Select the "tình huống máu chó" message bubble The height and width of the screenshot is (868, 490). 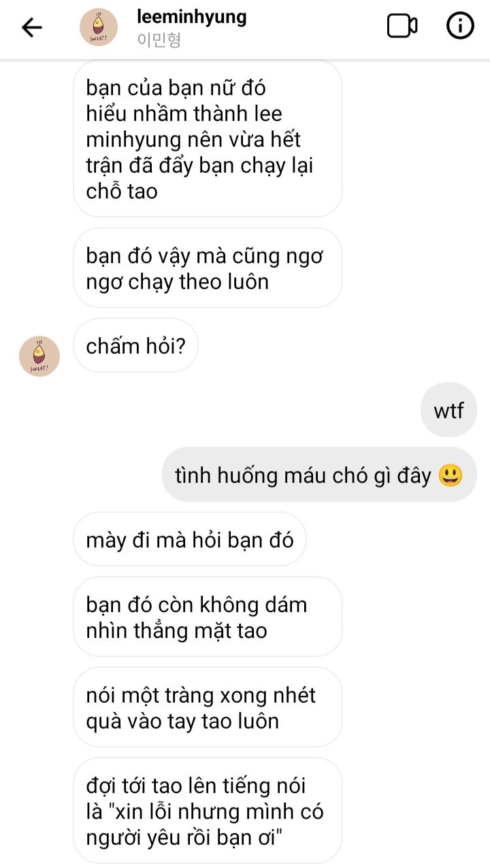[319, 475]
